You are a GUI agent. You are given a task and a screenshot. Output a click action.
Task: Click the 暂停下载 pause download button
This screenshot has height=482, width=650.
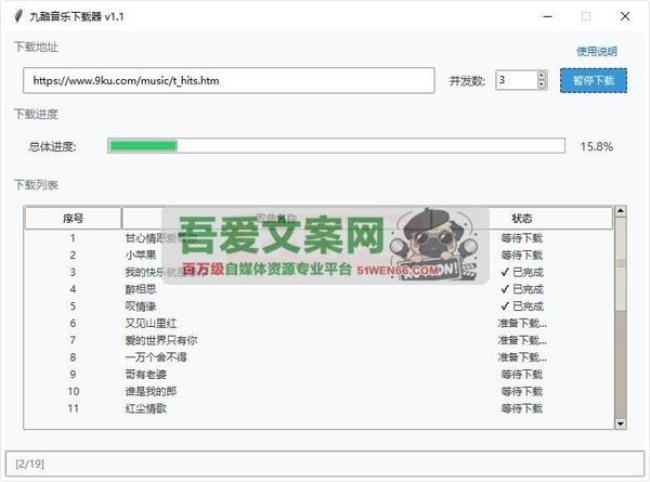[593, 80]
